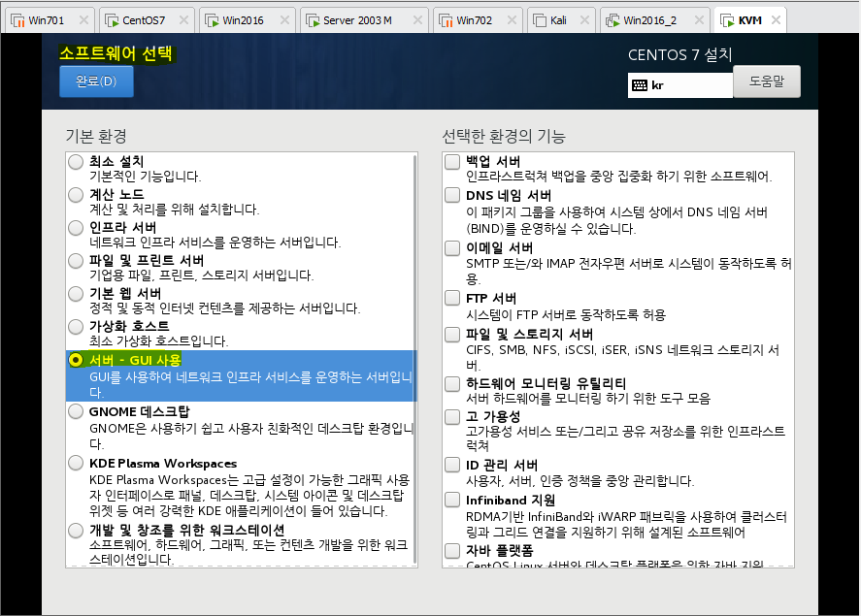Image resolution: width=861 pixels, height=616 pixels.
Task: Click the Server 2003 M tab's VM icon
Action: (x=313, y=20)
